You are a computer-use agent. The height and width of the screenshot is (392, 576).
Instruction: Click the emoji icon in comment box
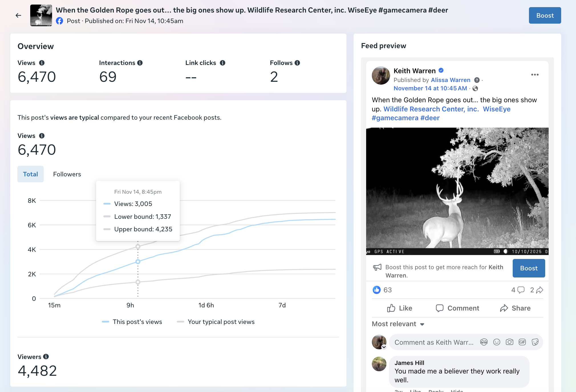click(x=497, y=342)
